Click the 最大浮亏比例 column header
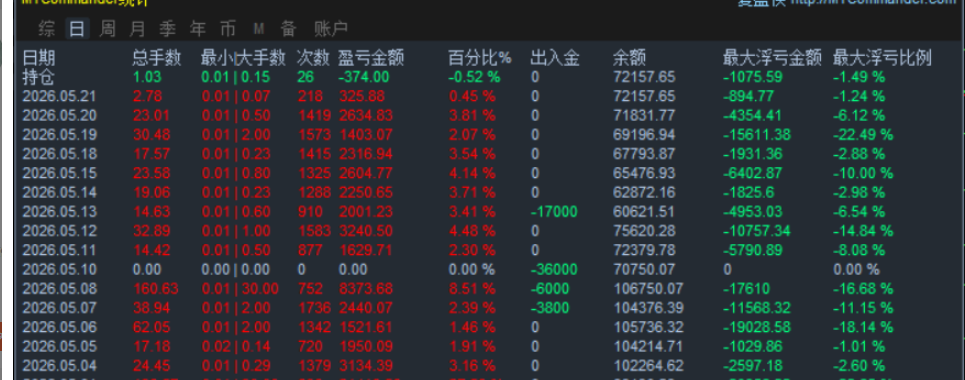This screenshot has width=965, height=380. 882,58
